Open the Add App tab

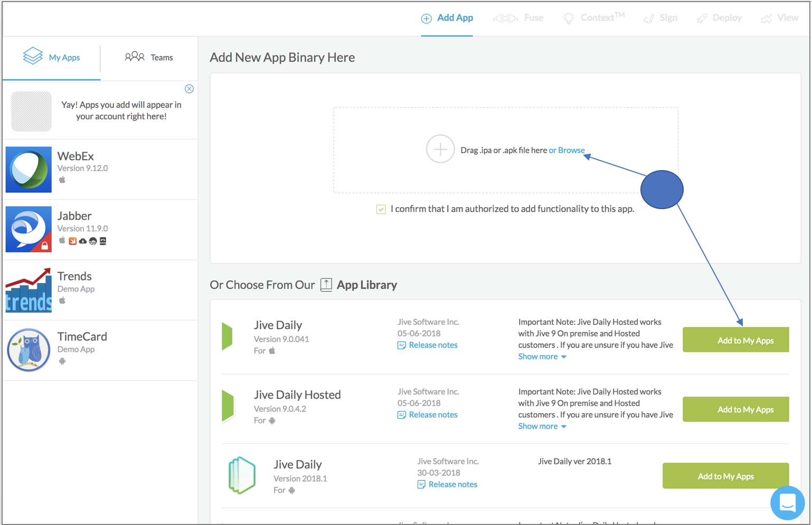[x=447, y=18]
